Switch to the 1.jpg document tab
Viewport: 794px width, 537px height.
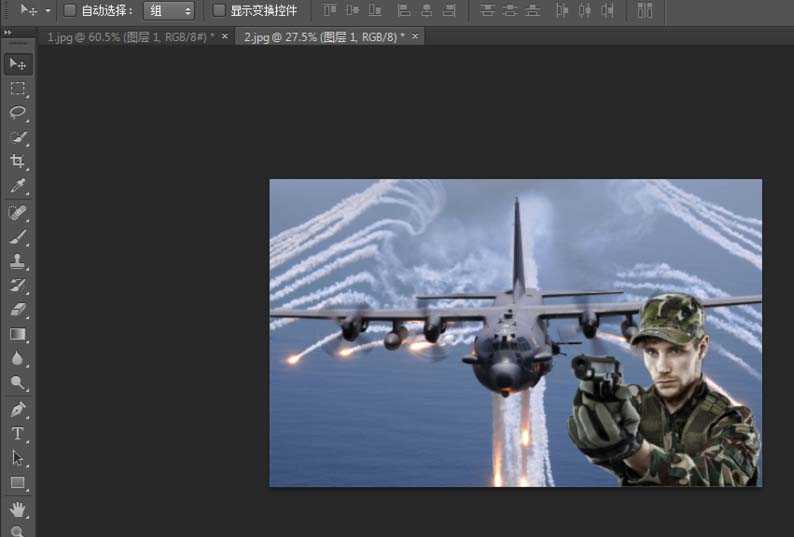129,36
